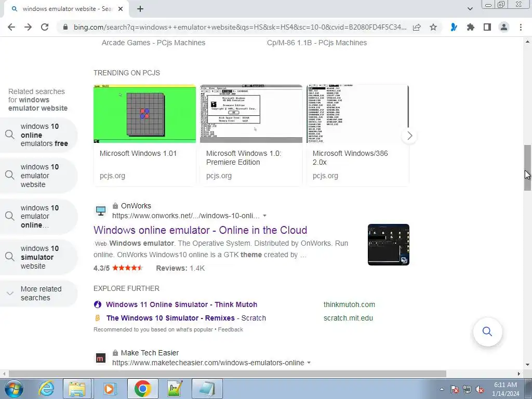Open the network tray icon
532x399 pixels.
coord(467,389)
